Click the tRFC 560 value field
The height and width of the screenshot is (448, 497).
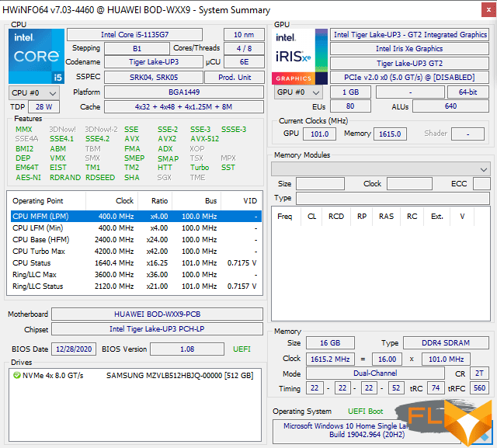pos(479,388)
